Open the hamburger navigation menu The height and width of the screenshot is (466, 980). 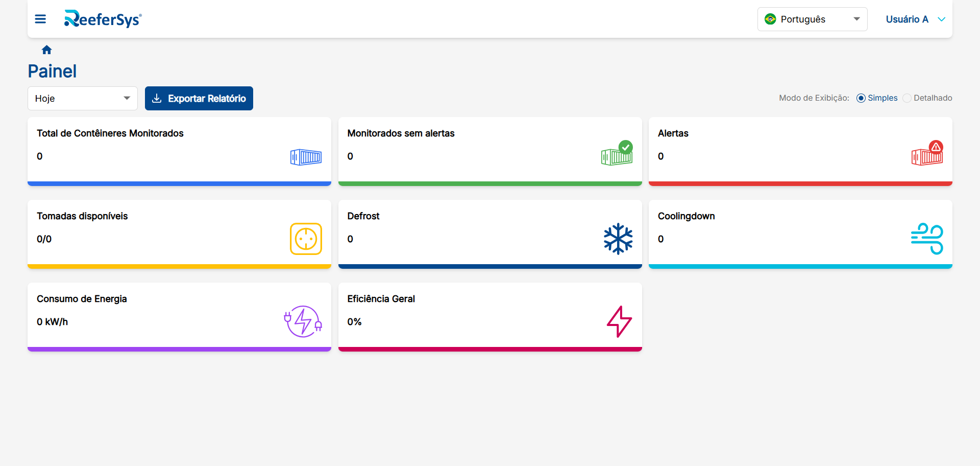point(40,19)
